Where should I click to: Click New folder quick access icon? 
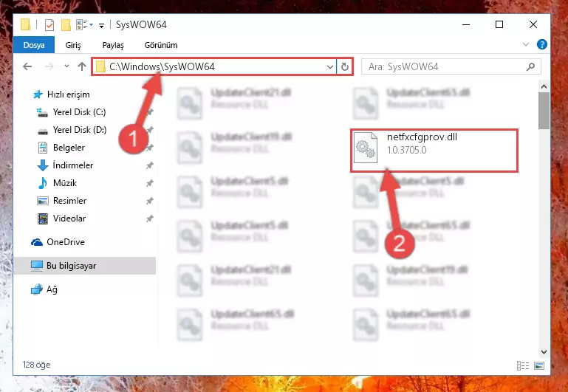[x=66, y=25]
